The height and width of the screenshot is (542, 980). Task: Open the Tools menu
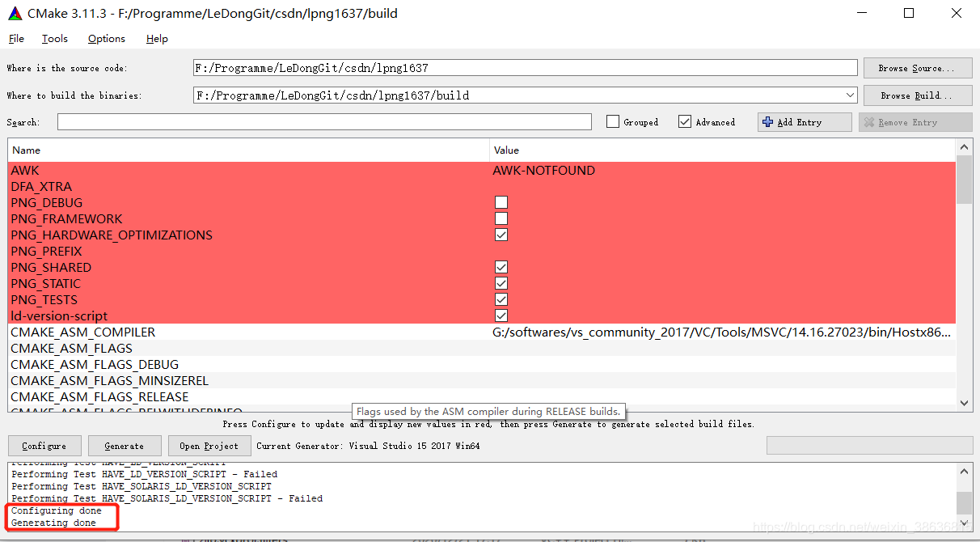[x=55, y=38]
